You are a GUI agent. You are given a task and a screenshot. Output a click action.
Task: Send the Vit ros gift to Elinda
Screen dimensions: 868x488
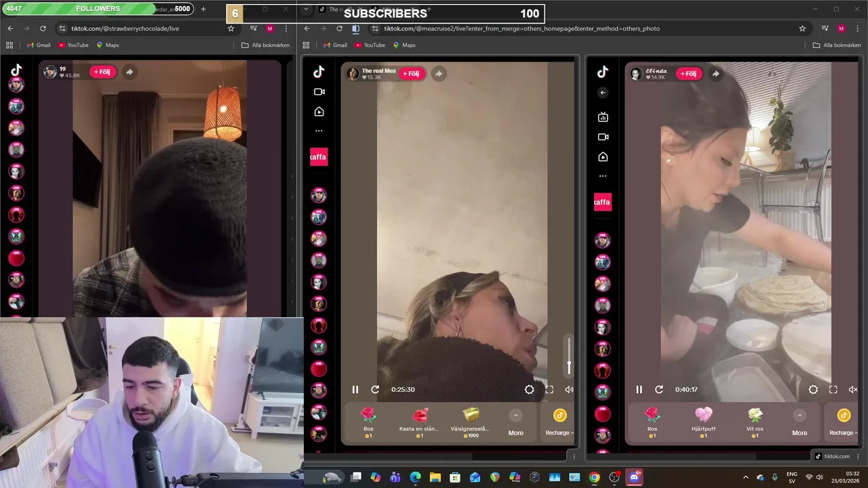755,422
